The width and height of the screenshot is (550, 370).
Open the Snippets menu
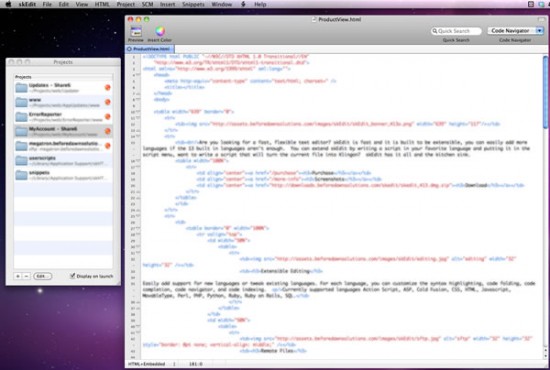193,4
